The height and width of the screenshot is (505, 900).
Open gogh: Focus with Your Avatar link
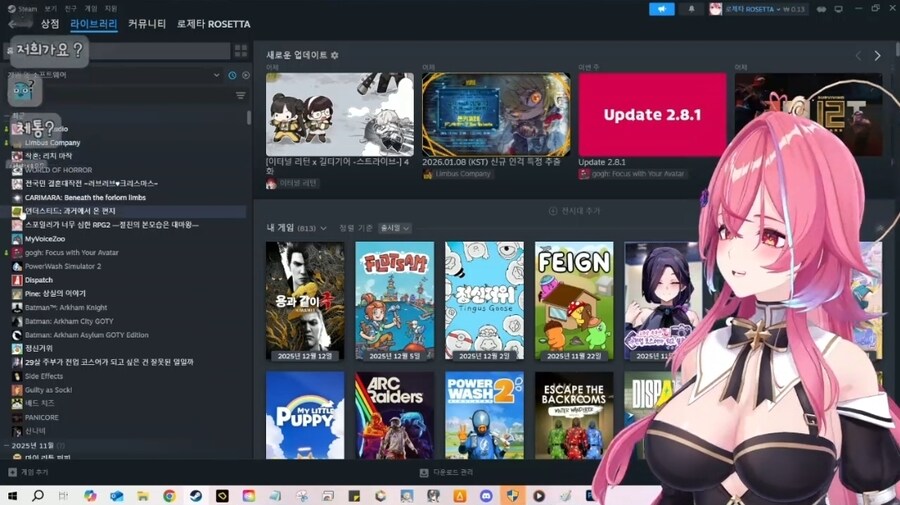[x=638, y=173]
